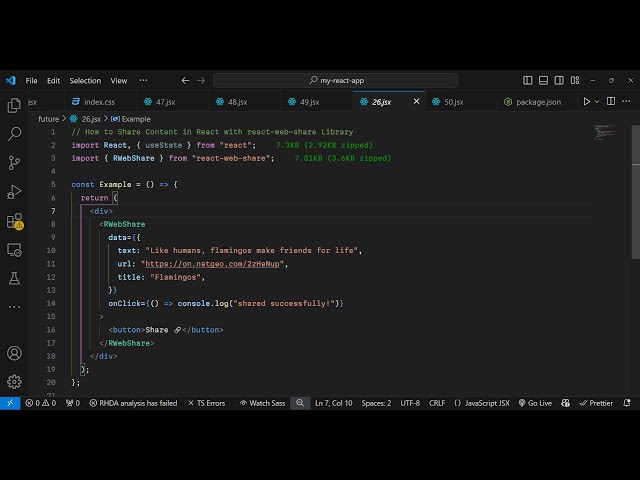Start Go Live server

pyautogui.click(x=534, y=403)
